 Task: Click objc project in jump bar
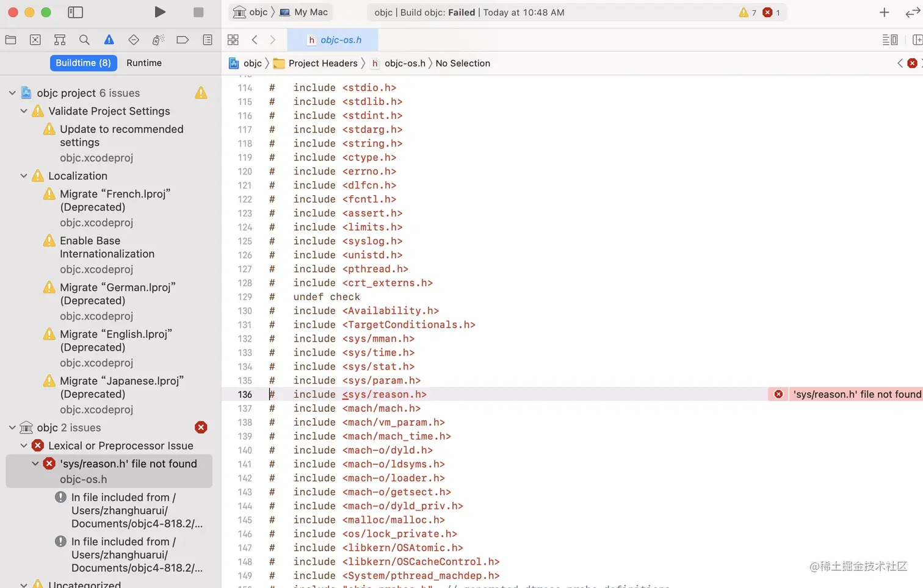245,63
